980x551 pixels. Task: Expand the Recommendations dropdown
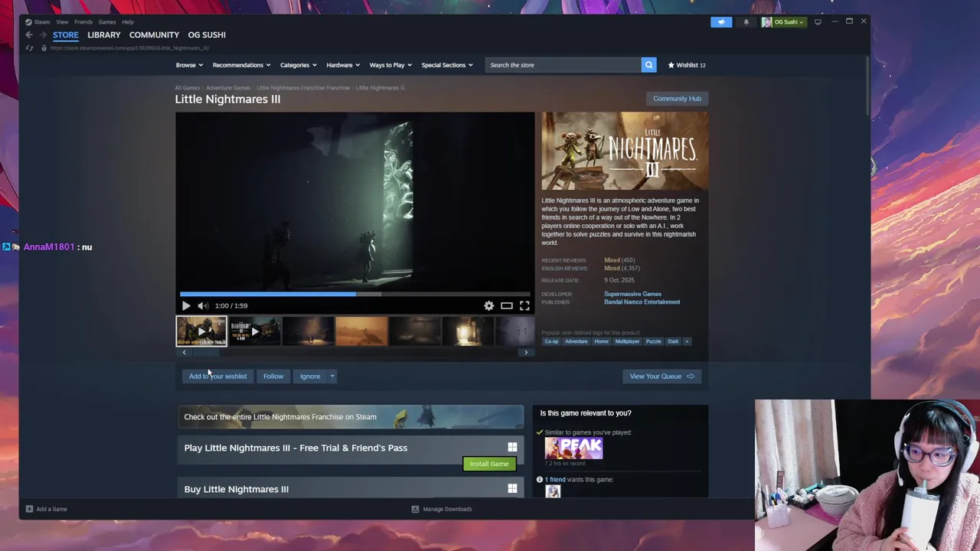(x=241, y=65)
